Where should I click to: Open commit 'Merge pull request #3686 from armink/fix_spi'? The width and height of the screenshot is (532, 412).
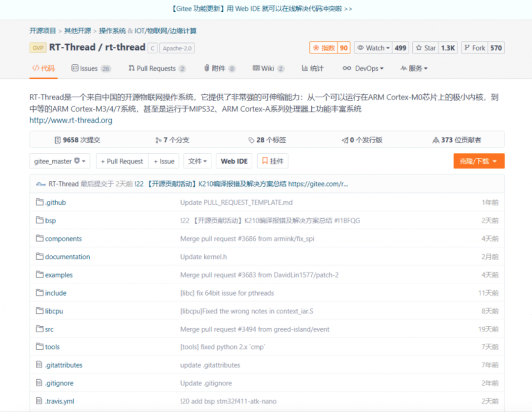point(247,239)
